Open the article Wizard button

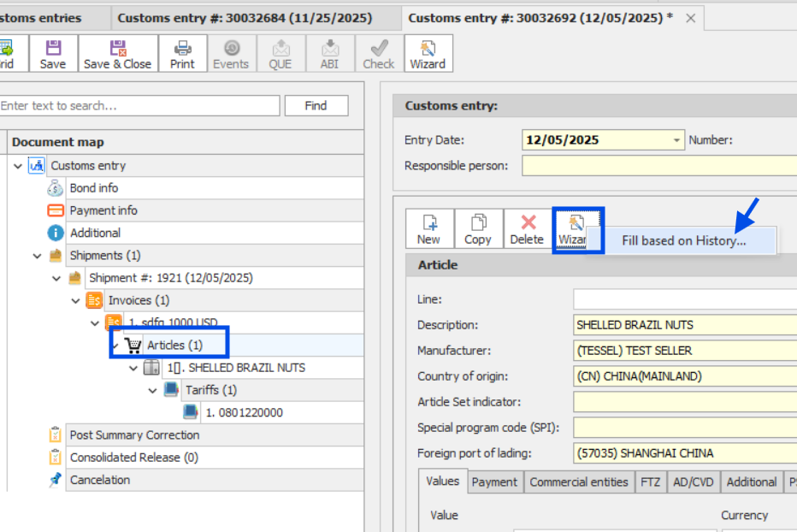pos(575,228)
